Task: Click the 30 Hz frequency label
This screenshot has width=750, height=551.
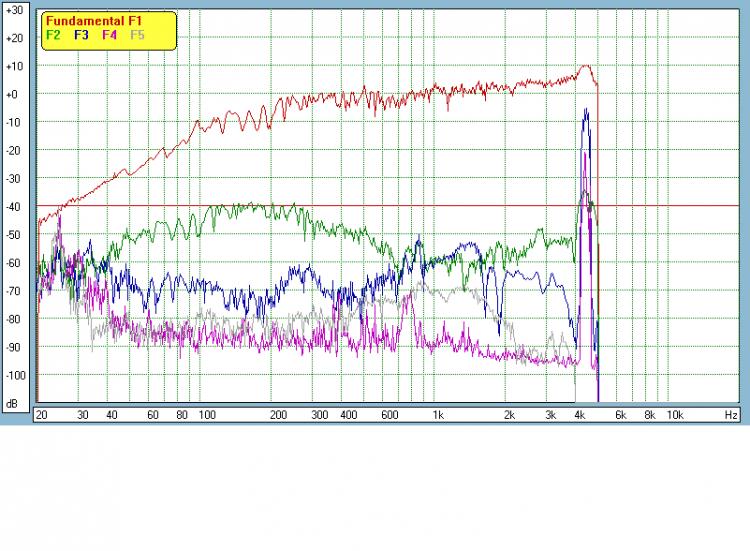Action: [x=83, y=415]
